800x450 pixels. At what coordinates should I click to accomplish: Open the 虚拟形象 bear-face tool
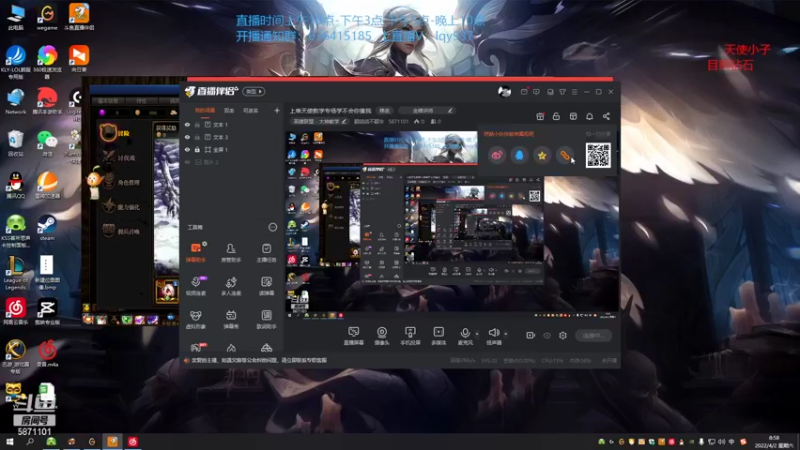(196, 319)
